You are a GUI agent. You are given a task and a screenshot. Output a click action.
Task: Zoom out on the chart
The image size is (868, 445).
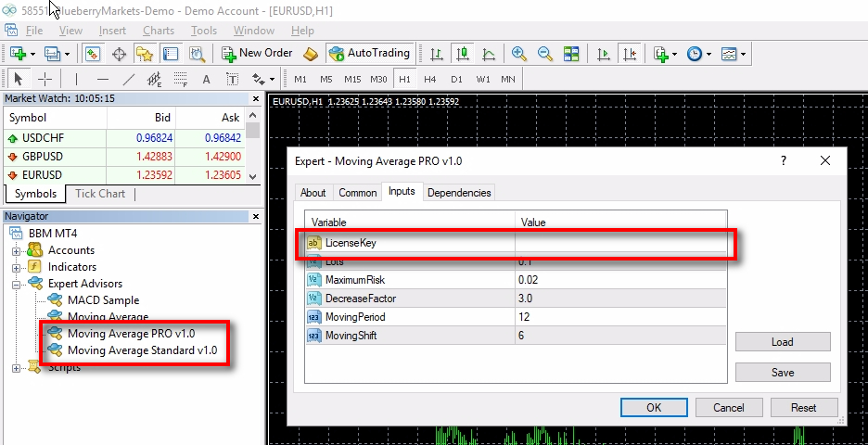tap(545, 54)
